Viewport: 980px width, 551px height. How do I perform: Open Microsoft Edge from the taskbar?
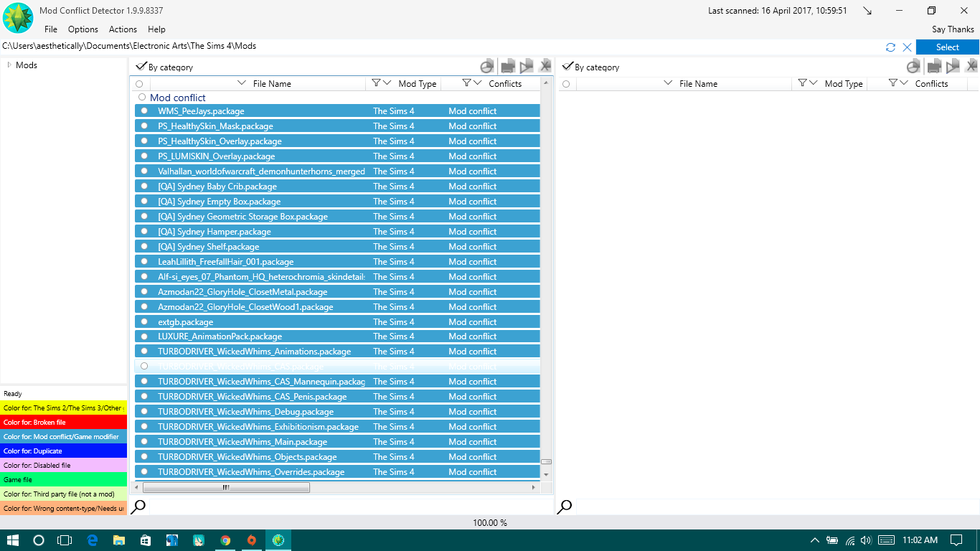(93, 540)
